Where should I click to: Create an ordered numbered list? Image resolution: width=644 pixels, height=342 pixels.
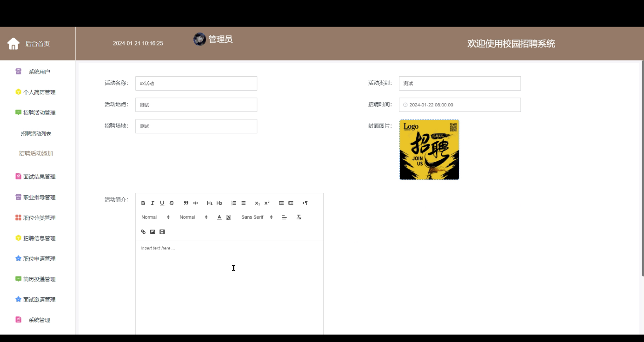[x=234, y=203]
